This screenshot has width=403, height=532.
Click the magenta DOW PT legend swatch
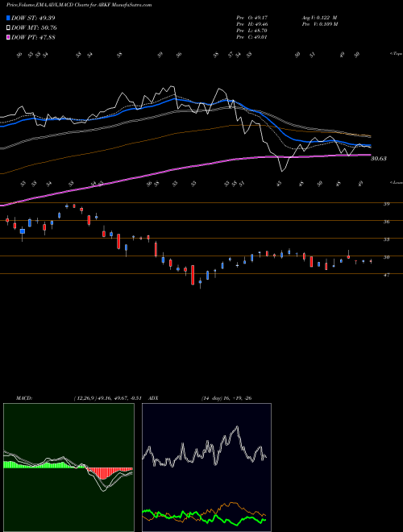point(9,37)
